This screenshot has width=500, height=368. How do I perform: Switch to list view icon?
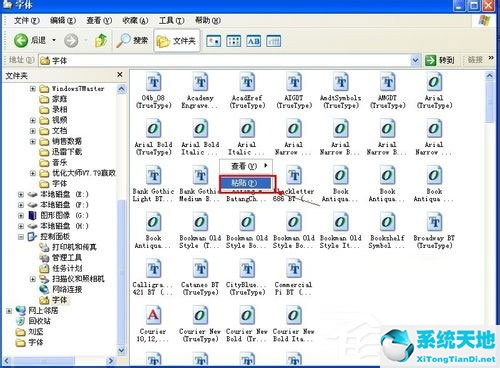tap(233, 41)
